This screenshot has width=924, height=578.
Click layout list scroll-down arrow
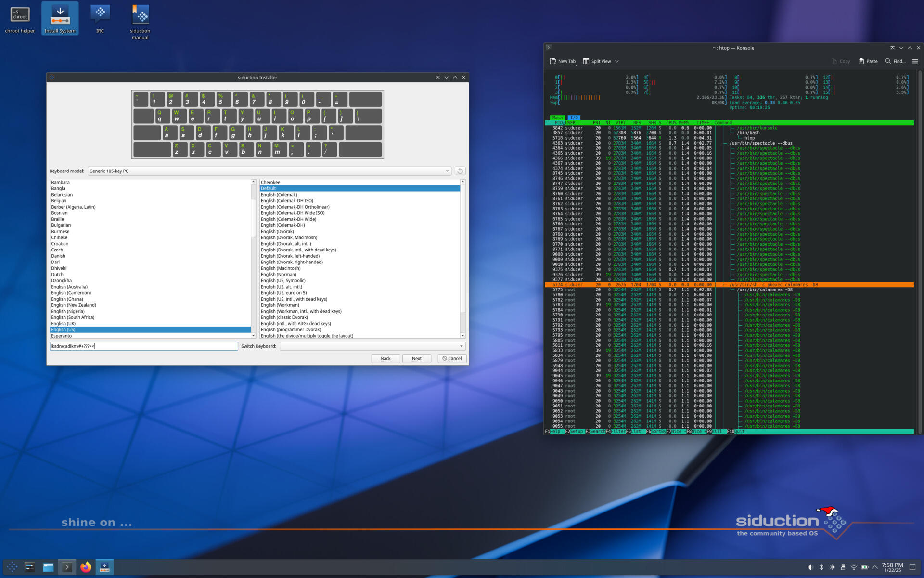coord(253,336)
